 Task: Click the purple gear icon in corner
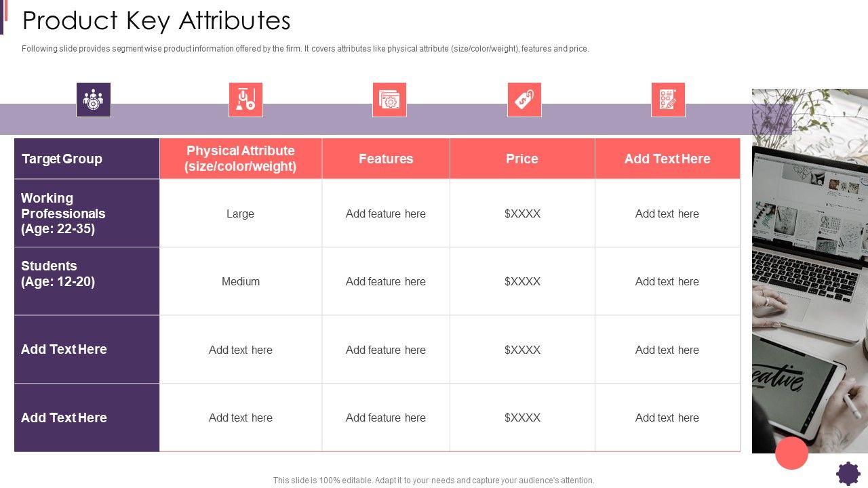(848, 473)
